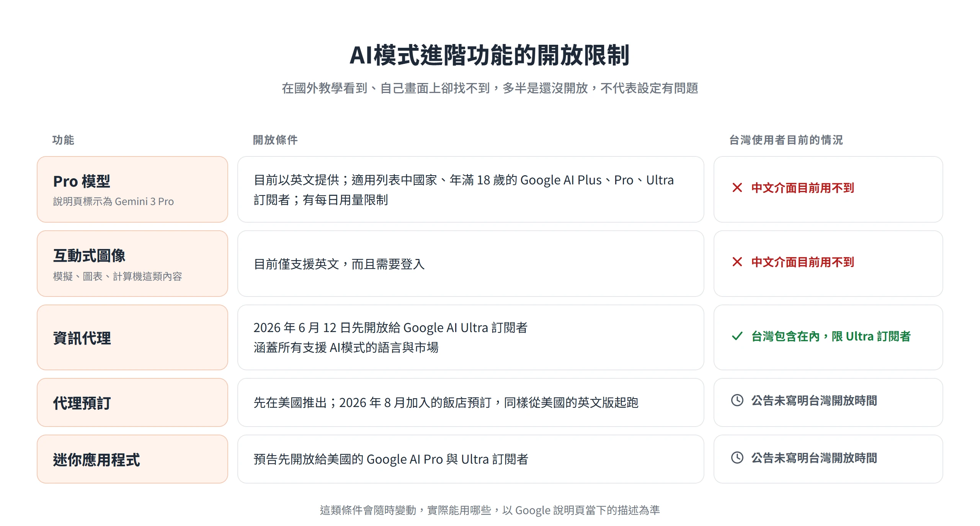Screen dimensions: 980x526
Task: Select the Pro 模型 feature card title
Action: tap(82, 181)
